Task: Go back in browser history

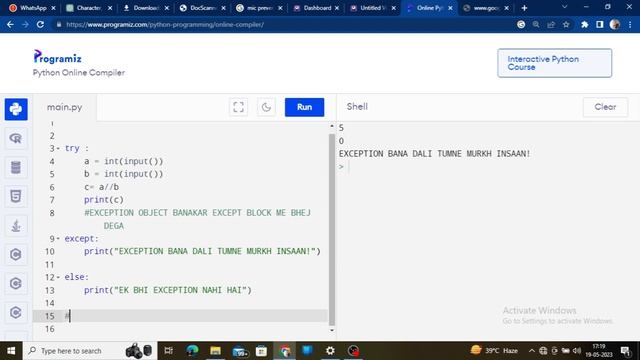Action: click(x=10, y=24)
